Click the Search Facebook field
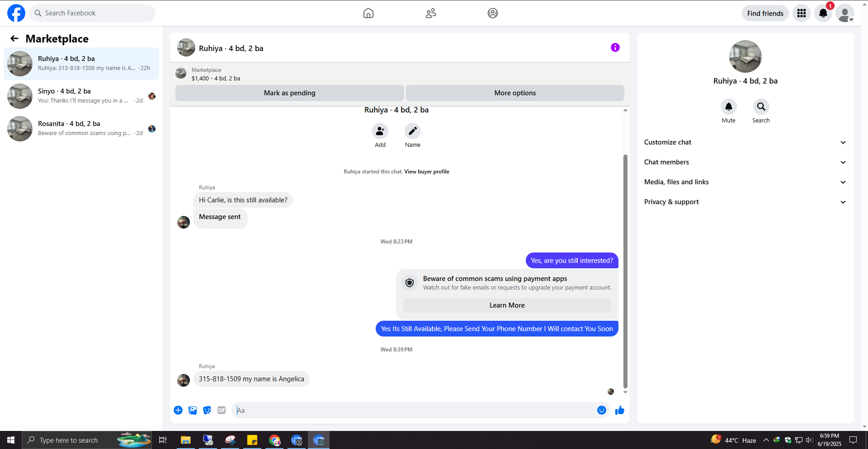This screenshot has height=449, width=868. coord(92,13)
